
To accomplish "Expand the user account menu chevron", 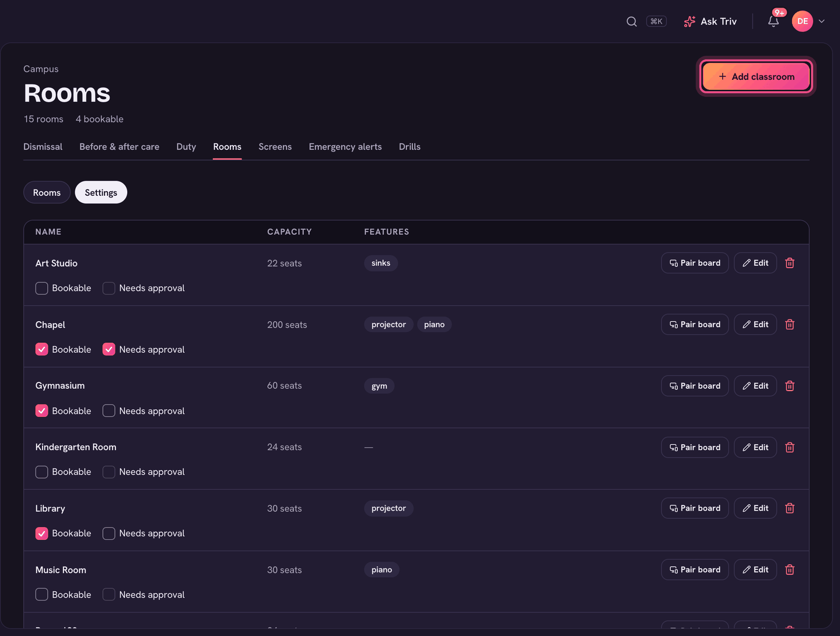I will 822,22.
